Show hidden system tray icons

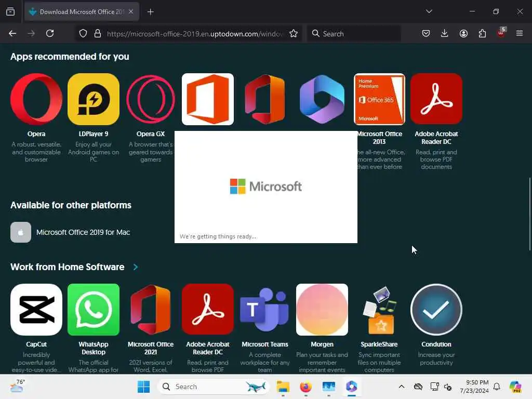(x=402, y=387)
